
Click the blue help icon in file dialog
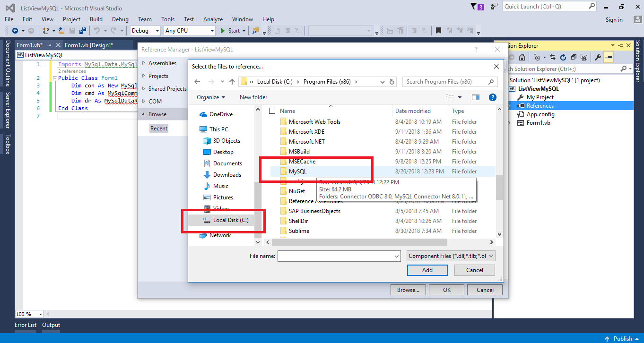tap(492, 97)
